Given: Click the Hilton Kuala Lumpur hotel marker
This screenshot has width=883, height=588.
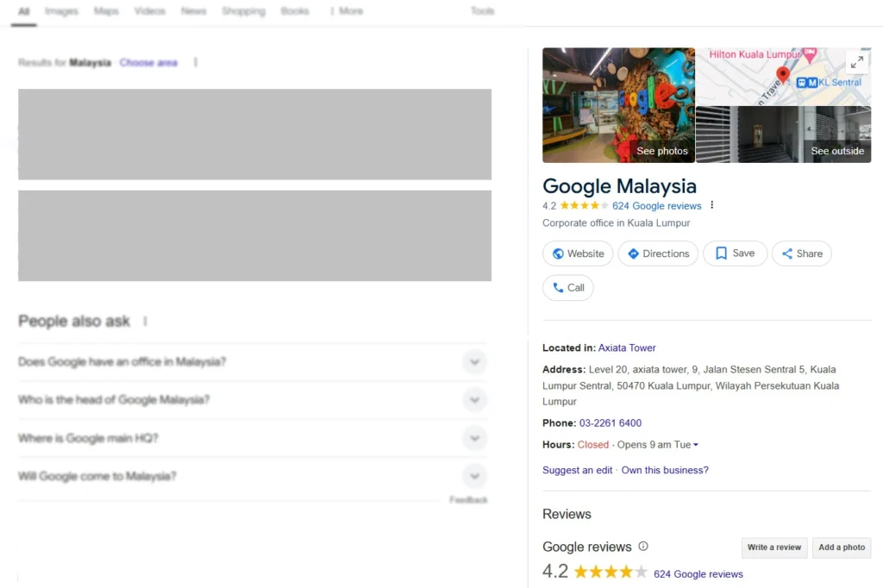Looking at the screenshot, I should click(x=809, y=55).
